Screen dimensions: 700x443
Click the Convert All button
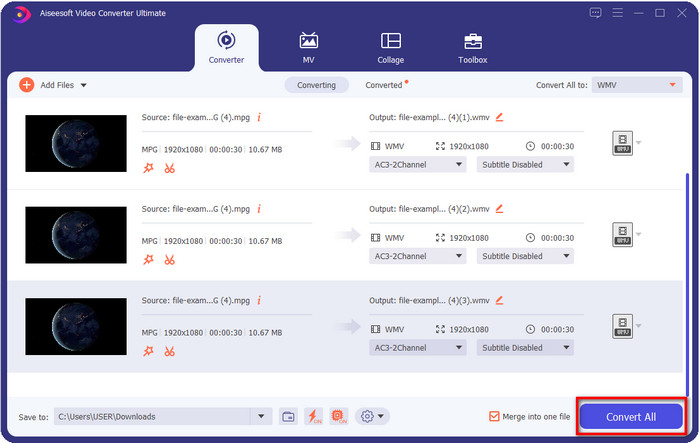[x=631, y=417]
